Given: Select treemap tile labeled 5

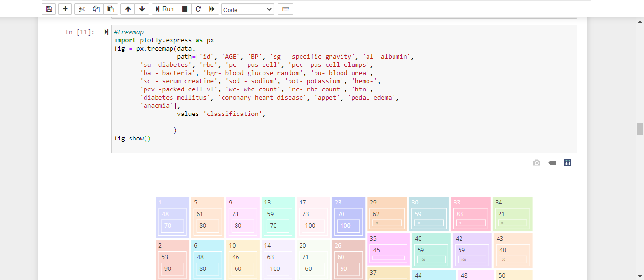Looking at the screenshot, I should coord(208,217).
